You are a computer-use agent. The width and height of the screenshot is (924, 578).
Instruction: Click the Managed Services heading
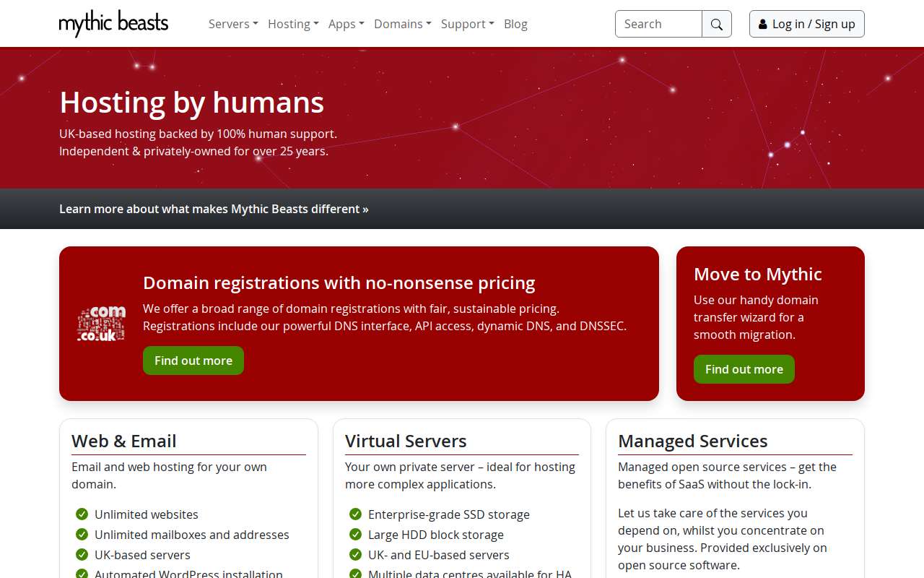coord(693,441)
